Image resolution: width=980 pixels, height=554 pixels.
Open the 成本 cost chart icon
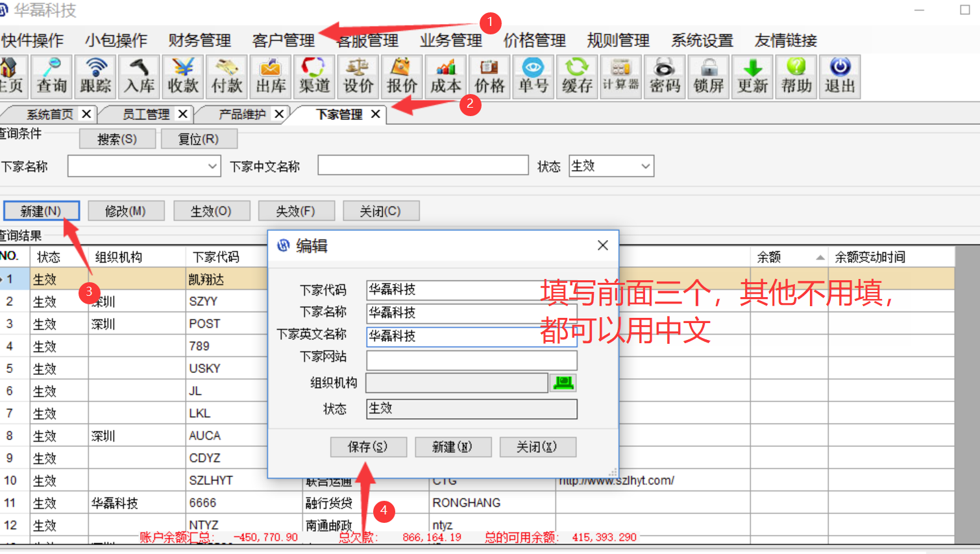click(446, 77)
